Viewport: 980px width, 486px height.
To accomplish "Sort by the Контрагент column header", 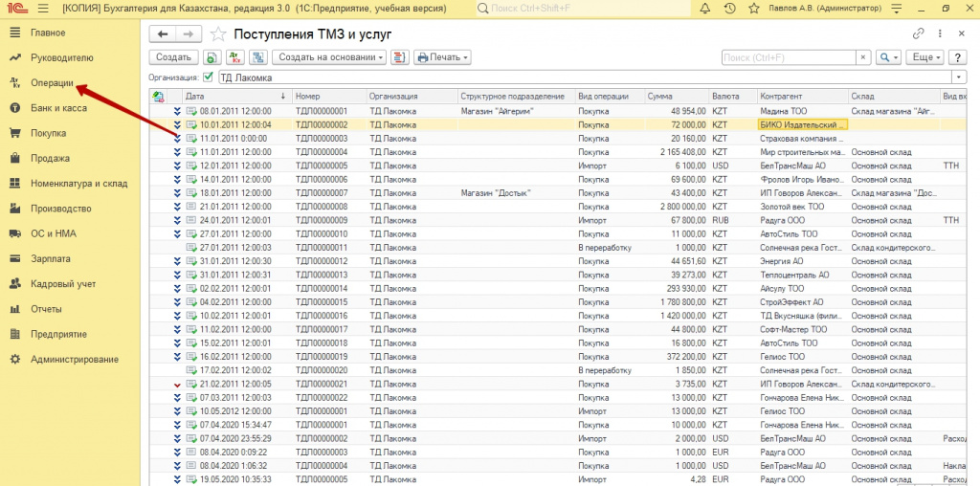I will 802,97.
